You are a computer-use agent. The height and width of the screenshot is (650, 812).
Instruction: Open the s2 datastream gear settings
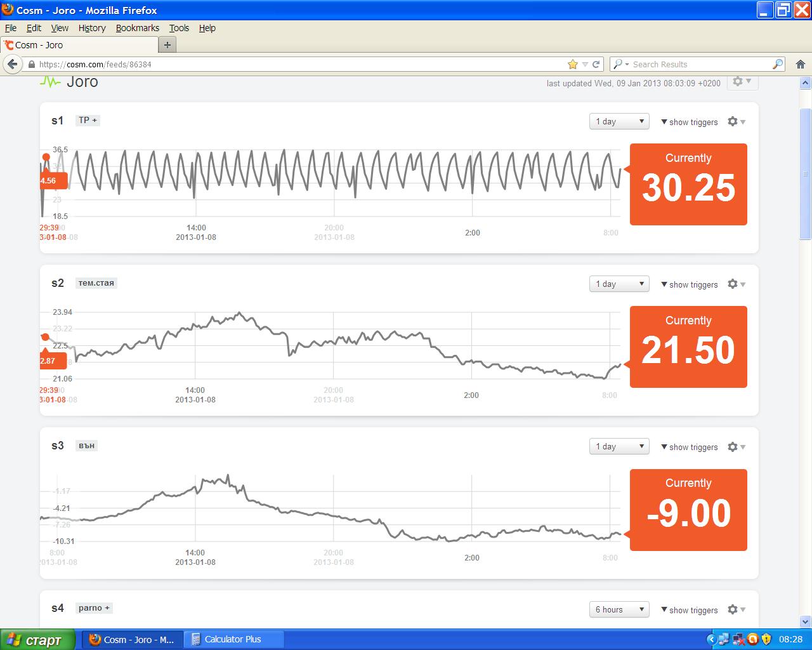tap(735, 284)
